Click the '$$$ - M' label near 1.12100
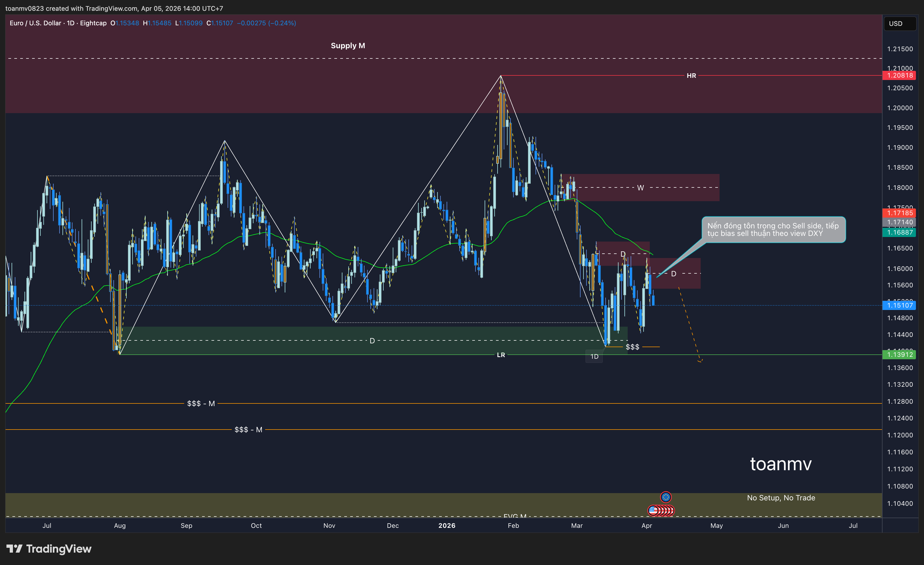 coord(248,430)
